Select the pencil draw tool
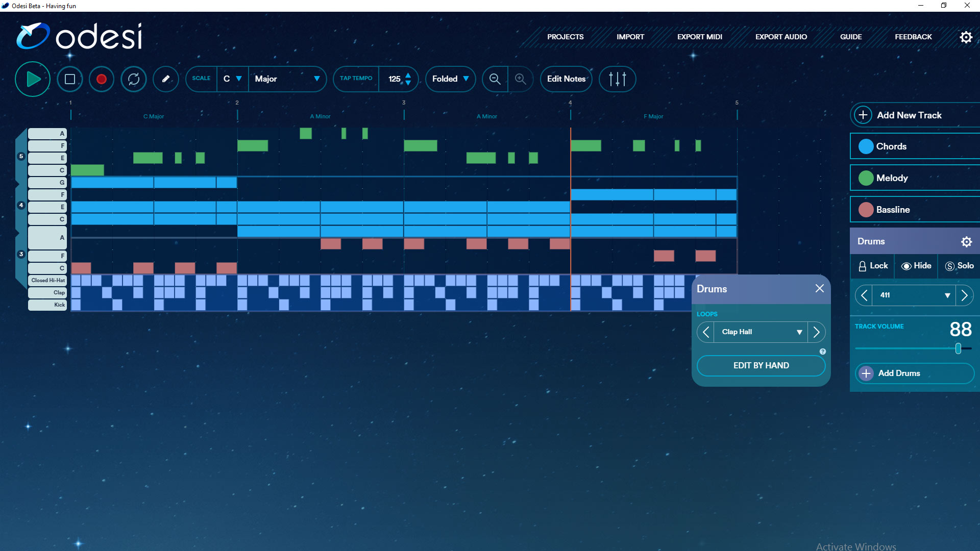980x551 pixels. (x=165, y=79)
